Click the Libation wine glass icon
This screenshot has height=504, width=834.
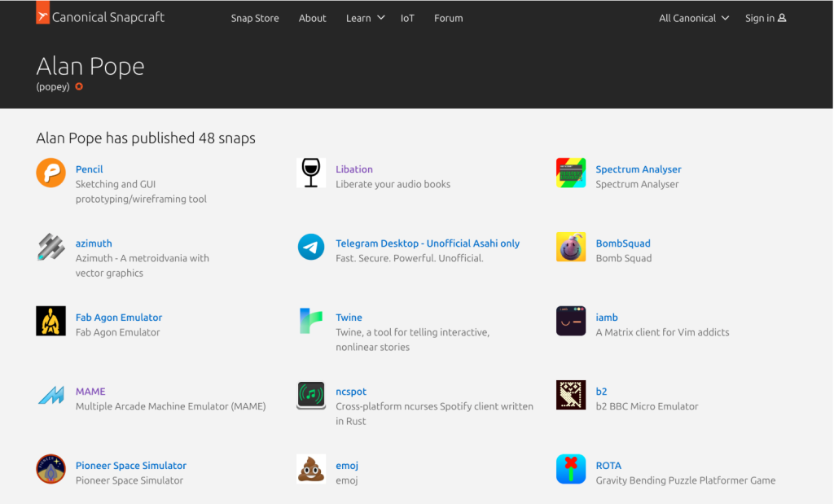click(311, 173)
